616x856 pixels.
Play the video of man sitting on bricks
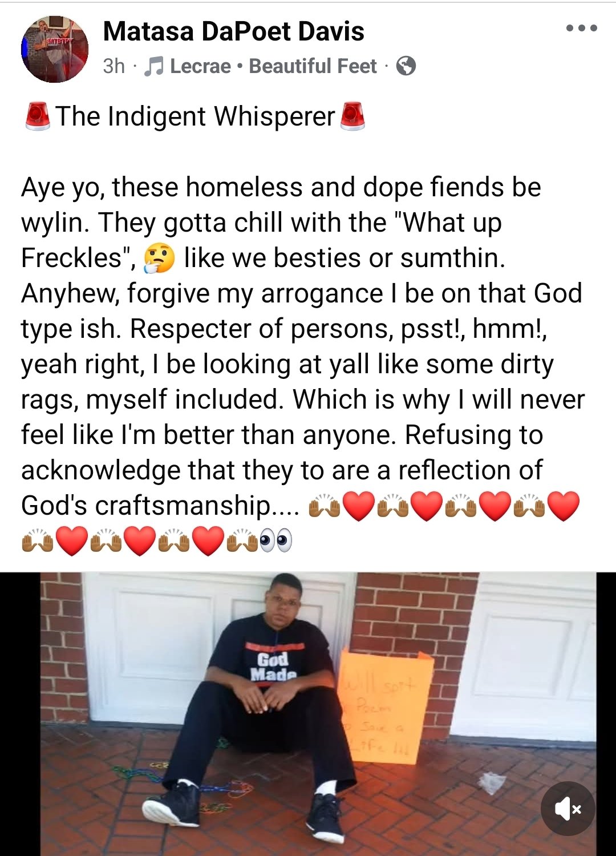(308, 713)
